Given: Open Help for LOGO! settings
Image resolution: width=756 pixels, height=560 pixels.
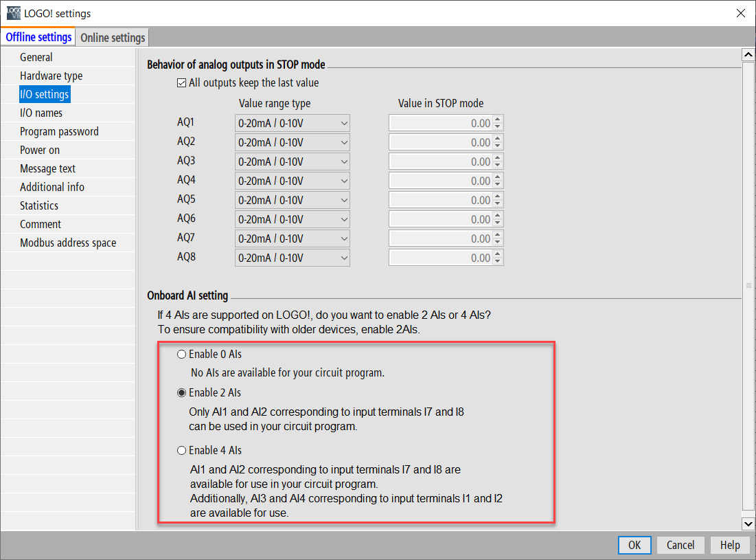Looking at the screenshot, I should click(x=730, y=545).
